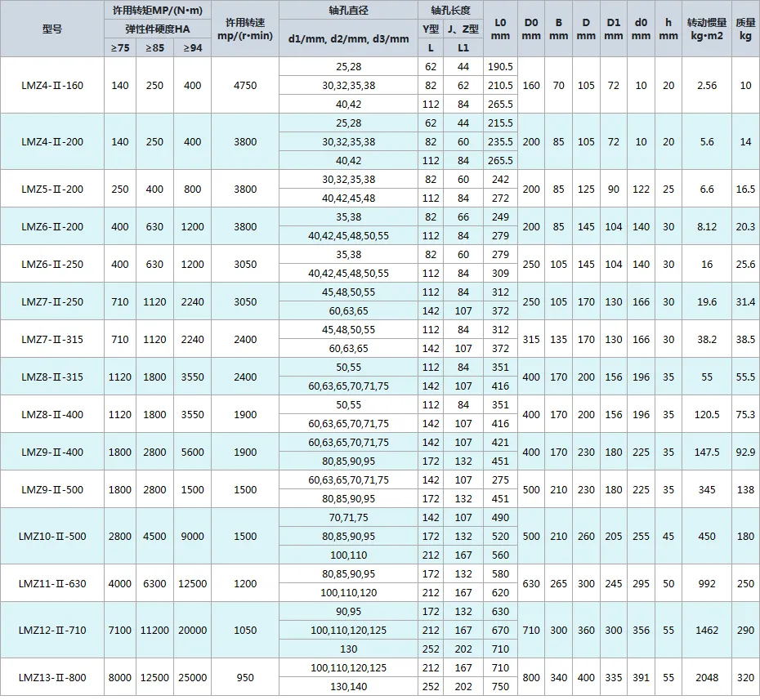Select the ≥94 hardness subheader
This screenshot has width=760, height=700.
[192, 48]
